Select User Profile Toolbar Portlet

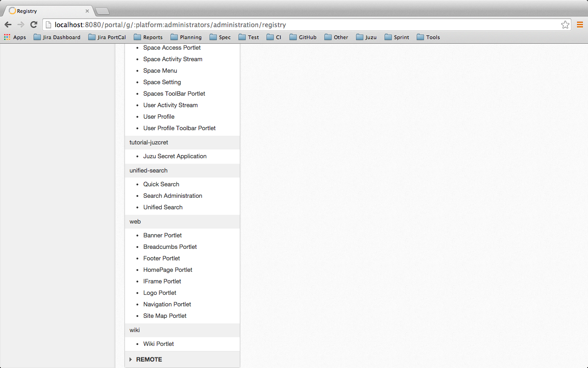coord(180,128)
